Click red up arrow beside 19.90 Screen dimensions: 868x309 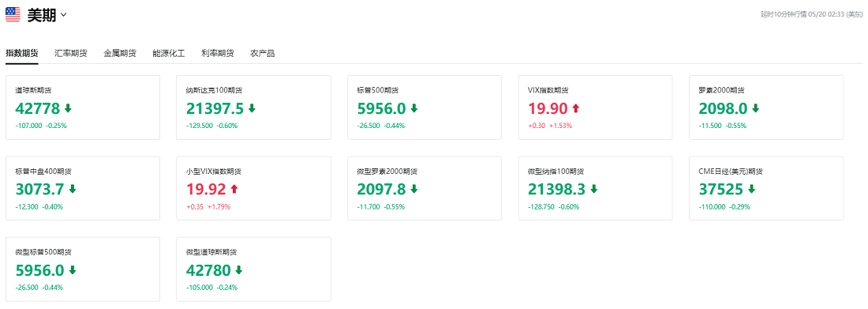coord(575,108)
